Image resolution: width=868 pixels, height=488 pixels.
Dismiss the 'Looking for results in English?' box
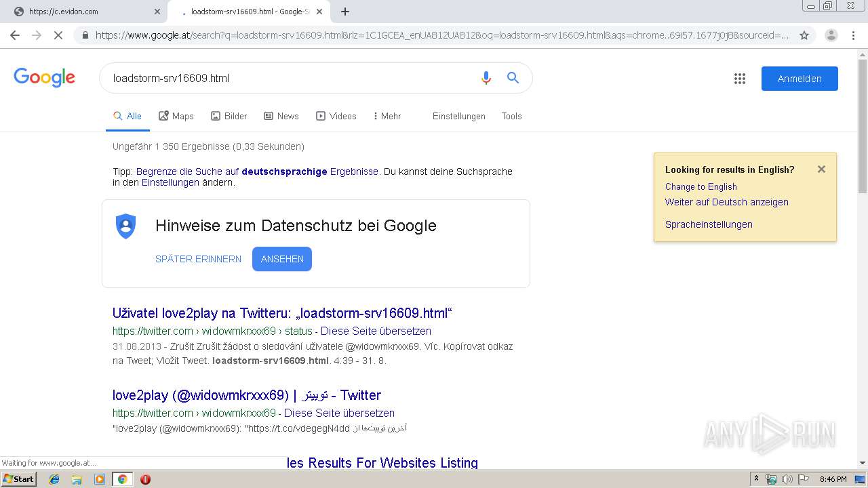tap(821, 169)
